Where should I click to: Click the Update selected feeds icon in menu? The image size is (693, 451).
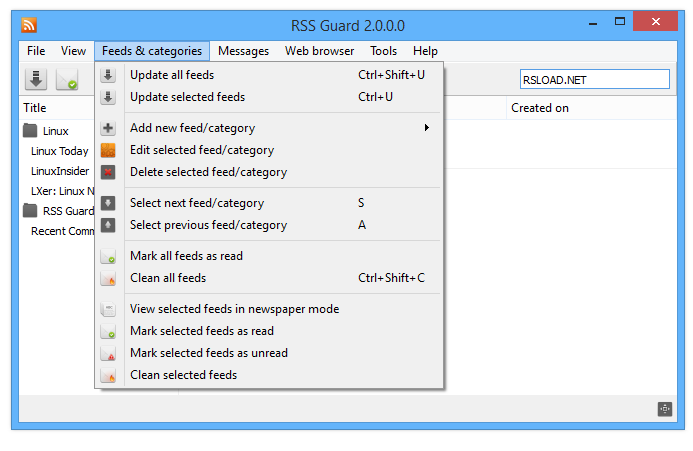tap(108, 97)
